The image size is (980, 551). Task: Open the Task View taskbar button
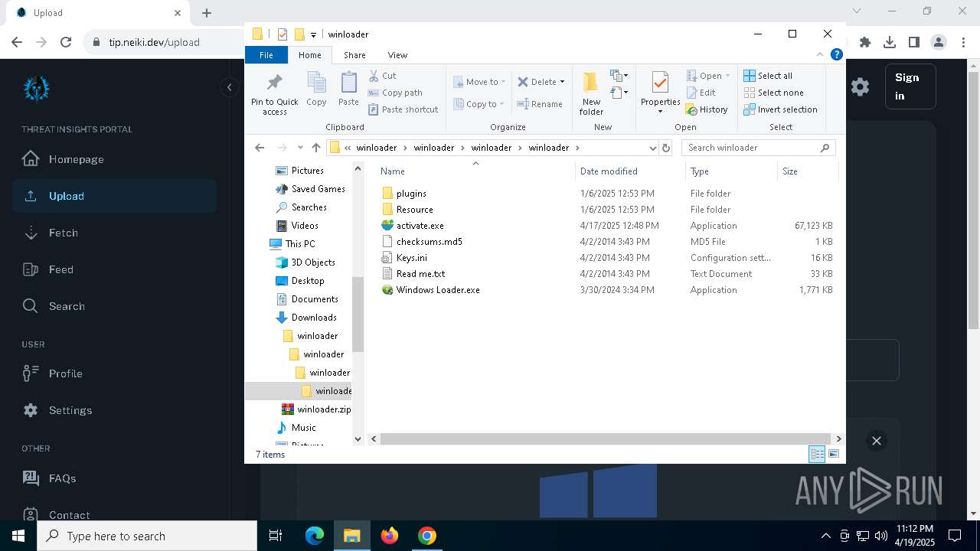(276, 536)
